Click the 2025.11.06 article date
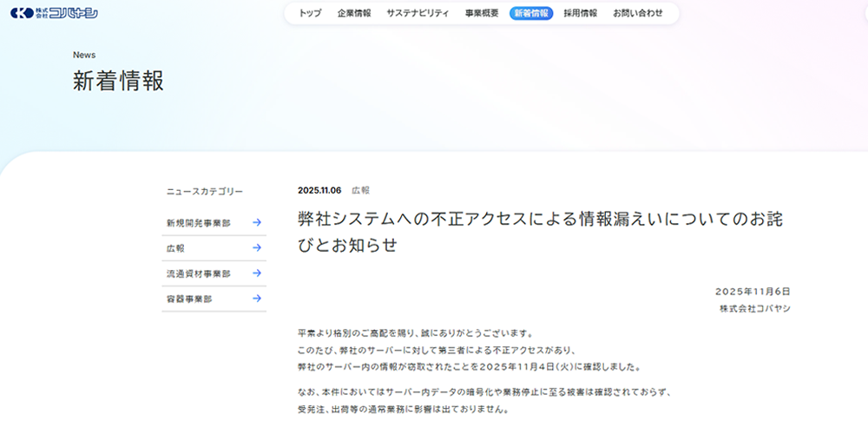Image resolution: width=868 pixels, height=421 pixels. [319, 190]
